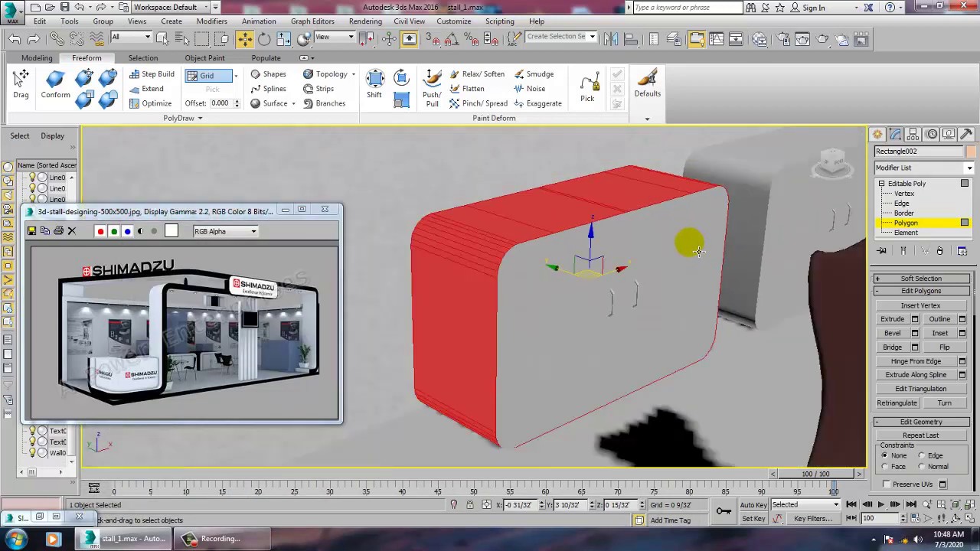Select the Face constraint radio button
Image resolution: width=980 pixels, height=551 pixels.
click(885, 466)
